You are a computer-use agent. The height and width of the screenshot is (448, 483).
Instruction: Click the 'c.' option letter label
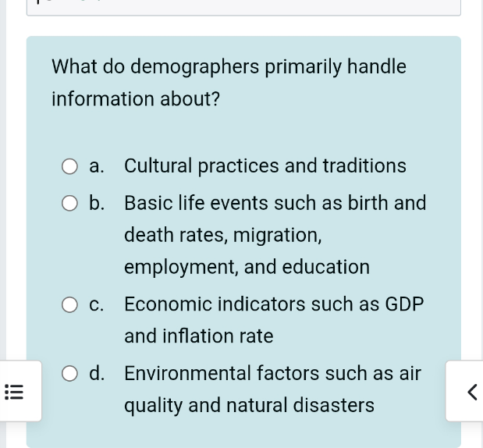click(x=97, y=304)
